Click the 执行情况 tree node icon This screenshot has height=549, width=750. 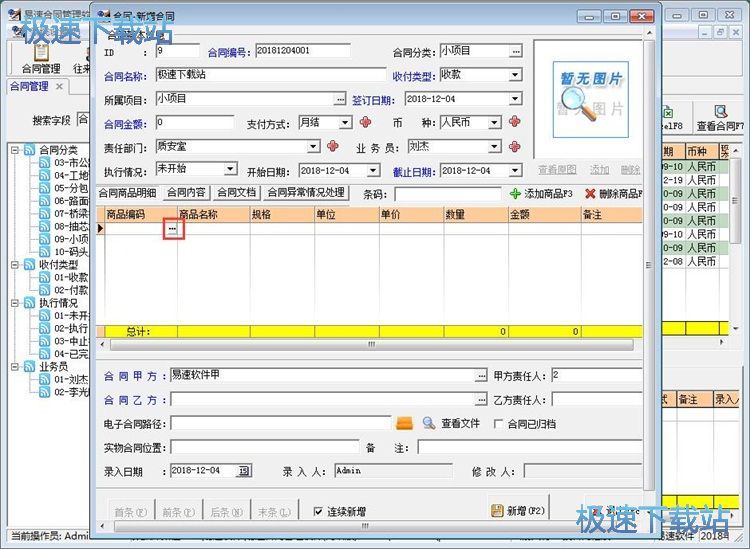[x=30, y=303]
